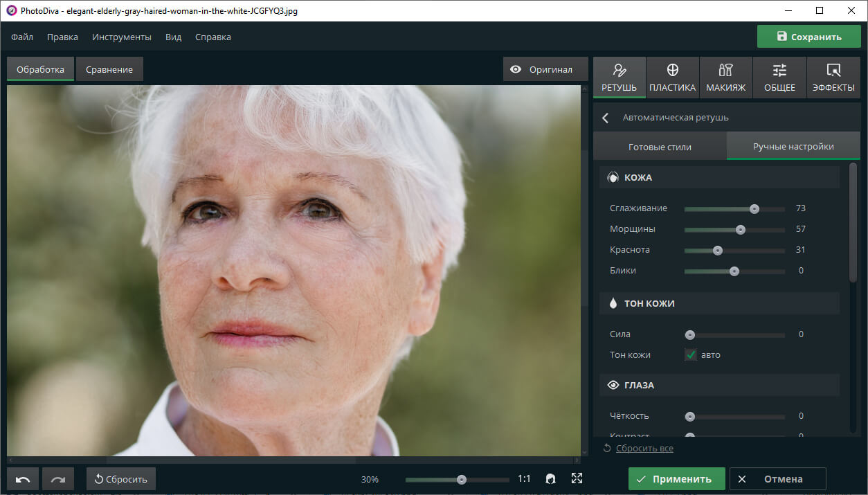The height and width of the screenshot is (495, 868).
Task: Open the Ретушь retouch tab
Action: coord(620,77)
